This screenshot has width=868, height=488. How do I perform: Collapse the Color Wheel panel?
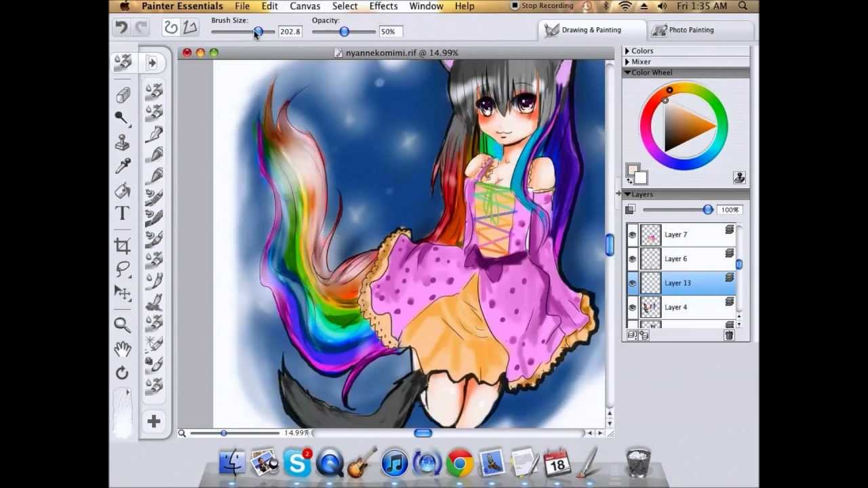point(627,73)
